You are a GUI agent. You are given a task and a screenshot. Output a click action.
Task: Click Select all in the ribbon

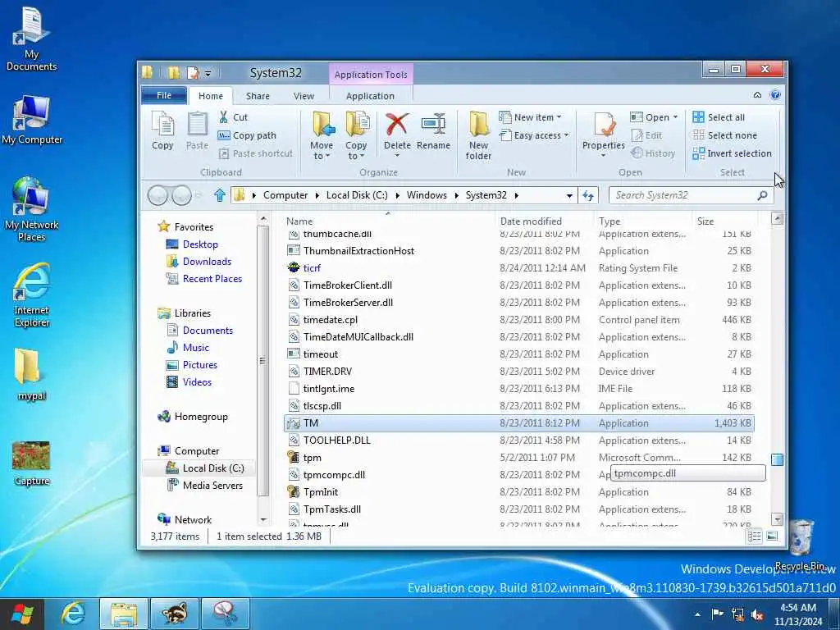point(719,117)
